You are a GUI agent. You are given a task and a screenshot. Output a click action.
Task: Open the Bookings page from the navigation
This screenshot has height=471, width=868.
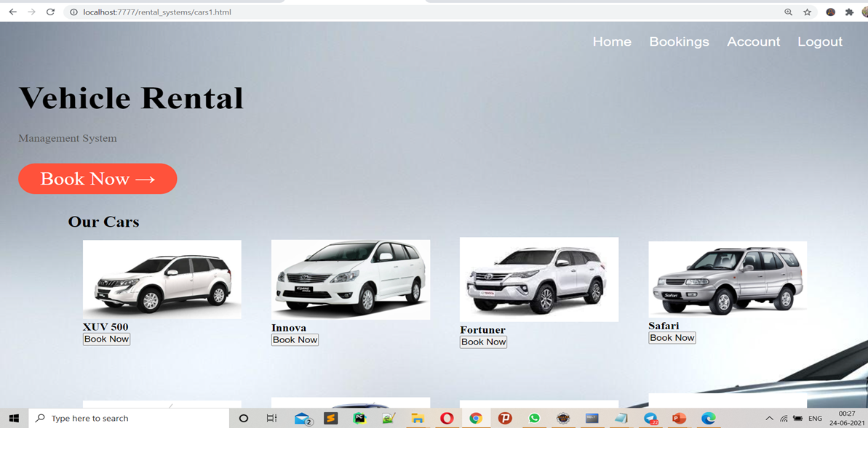click(679, 41)
